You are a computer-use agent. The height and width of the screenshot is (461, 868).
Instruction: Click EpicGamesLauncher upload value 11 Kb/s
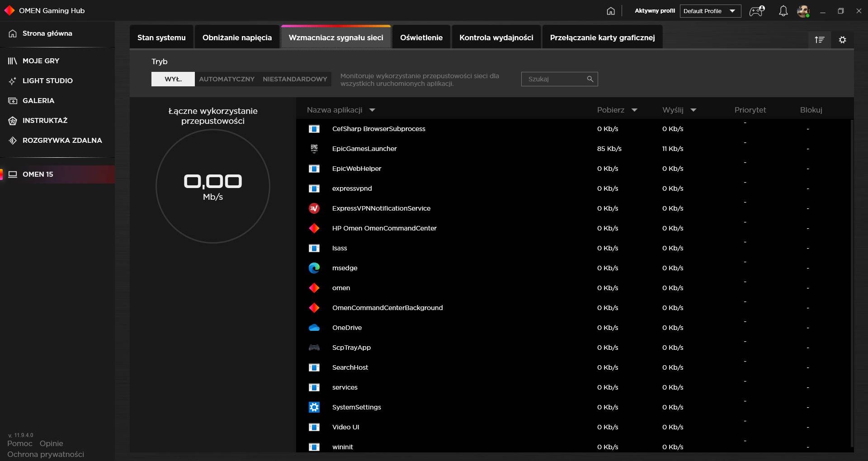(673, 149)
